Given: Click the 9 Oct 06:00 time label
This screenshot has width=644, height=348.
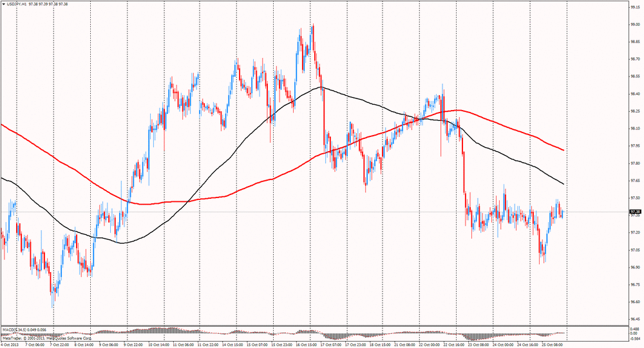Looking at the screenshot, I should [x=108, y=345].
